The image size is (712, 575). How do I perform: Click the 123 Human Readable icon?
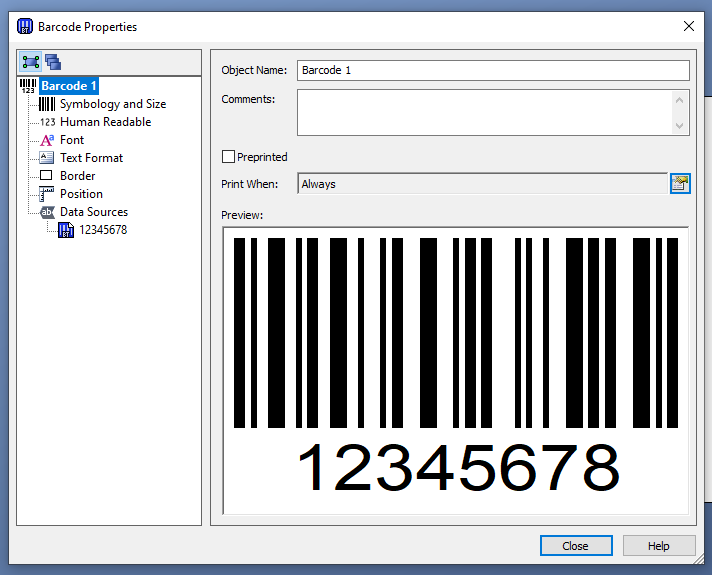[x=48, y=122]
